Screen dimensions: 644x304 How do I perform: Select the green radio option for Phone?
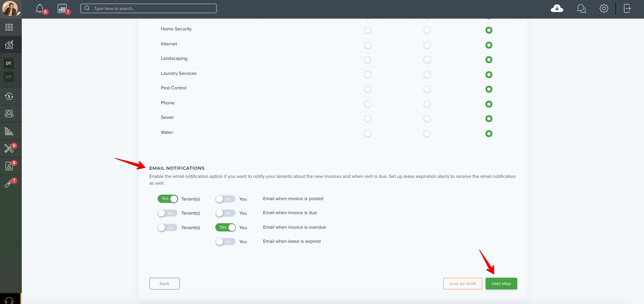[x=489, y=104]
